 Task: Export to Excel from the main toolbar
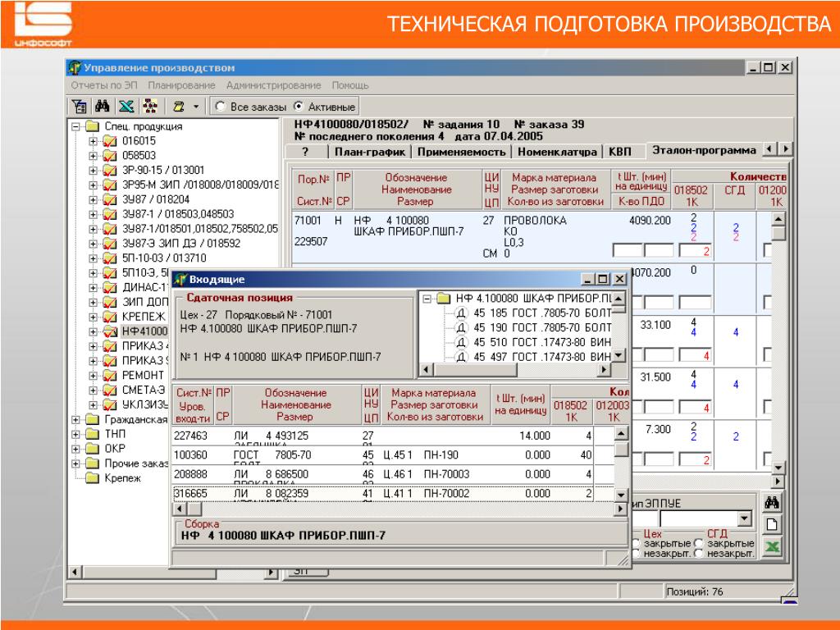(x=126, y=107)
